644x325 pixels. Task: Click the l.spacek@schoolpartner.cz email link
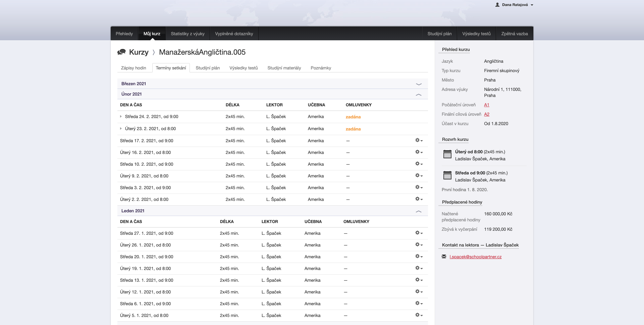point(476,257)
